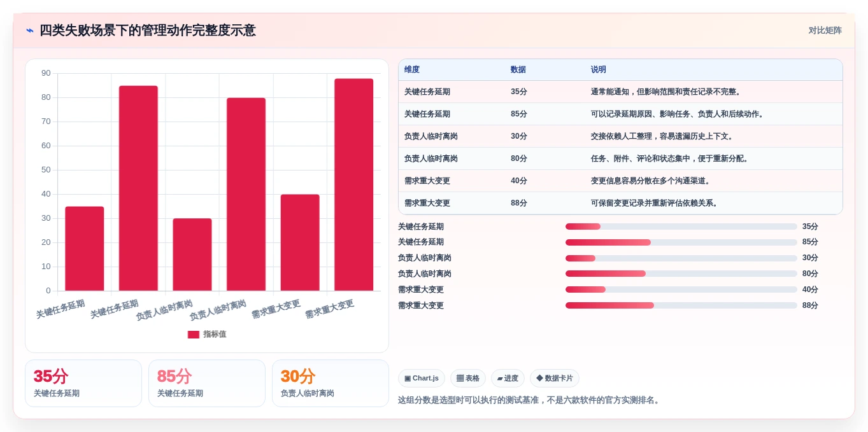Click the 需求重大变更 cell in the 88分 table row

click(427, 203)
